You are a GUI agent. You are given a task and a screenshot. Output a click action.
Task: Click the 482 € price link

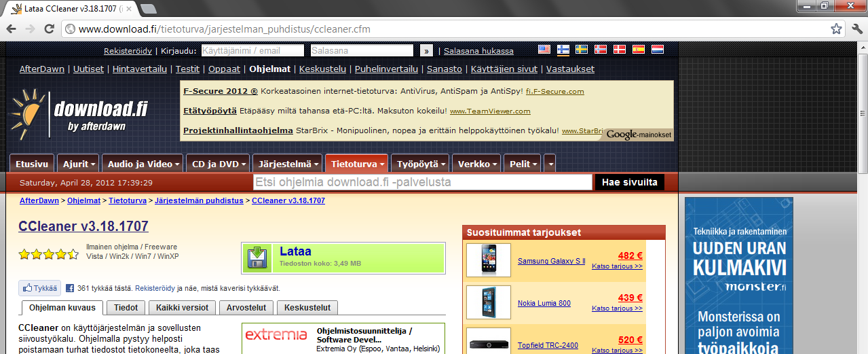[x=630, y=256]
